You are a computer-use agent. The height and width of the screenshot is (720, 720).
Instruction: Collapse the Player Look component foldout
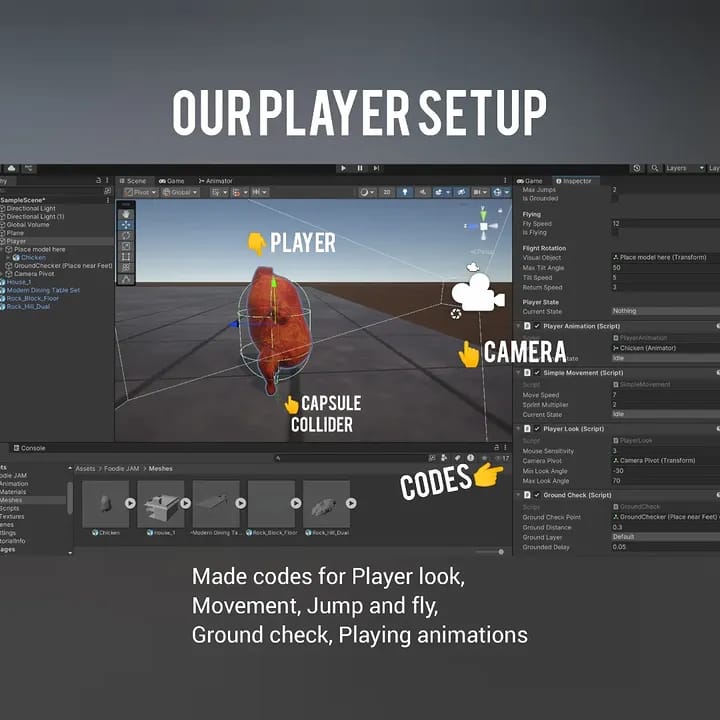tap(518, 428)
